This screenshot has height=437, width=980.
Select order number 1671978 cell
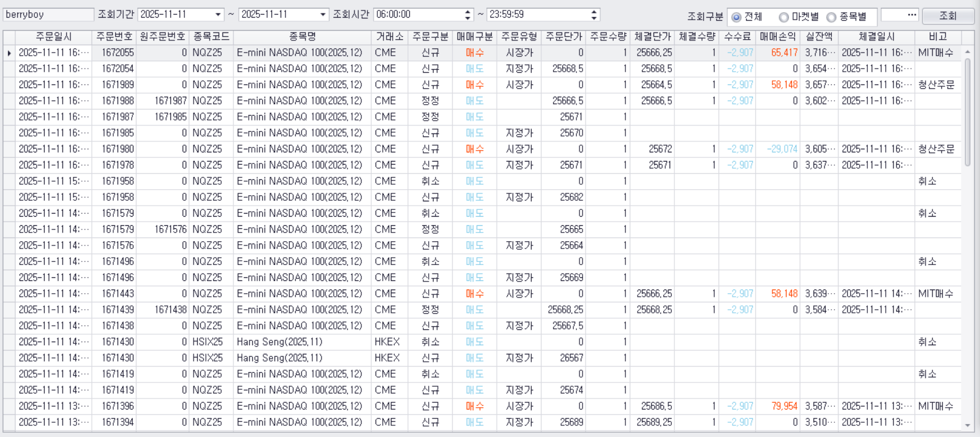click(x=114, y=165)
